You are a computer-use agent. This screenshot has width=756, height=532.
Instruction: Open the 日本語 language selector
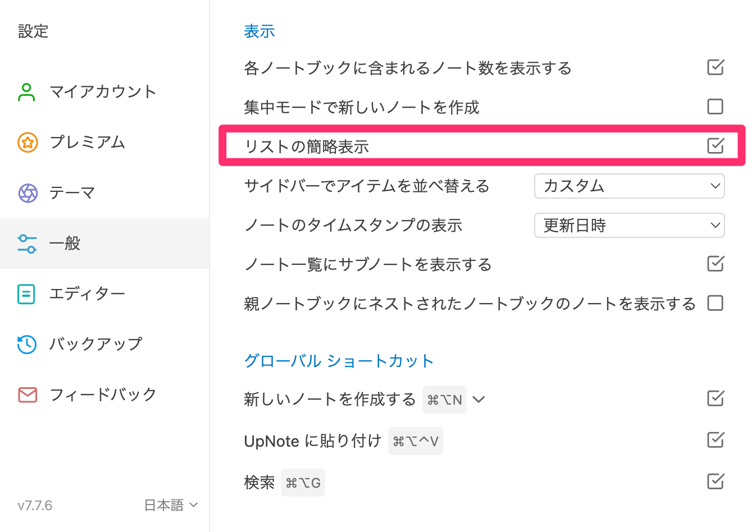(171, 505)
